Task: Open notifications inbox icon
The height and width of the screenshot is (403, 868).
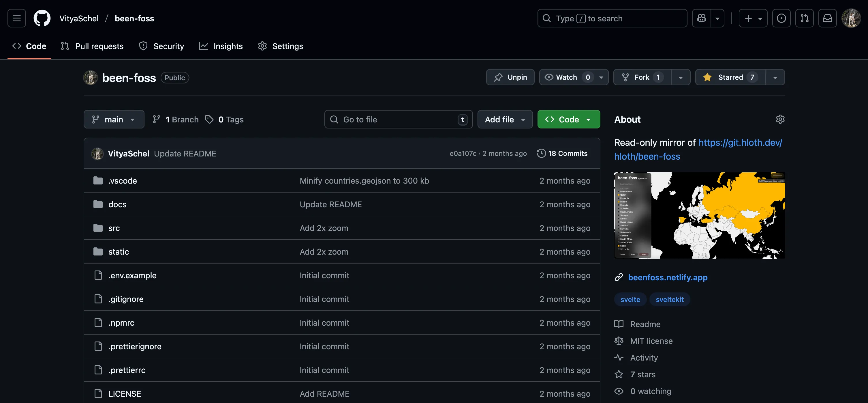Action: click(x=828, y=18)
